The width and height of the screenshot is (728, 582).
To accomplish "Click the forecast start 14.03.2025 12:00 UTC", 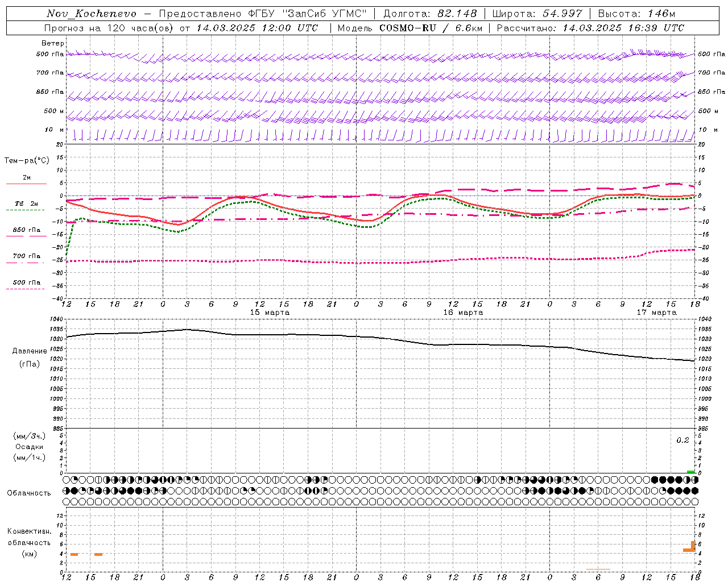I will (x=257, y=28).
